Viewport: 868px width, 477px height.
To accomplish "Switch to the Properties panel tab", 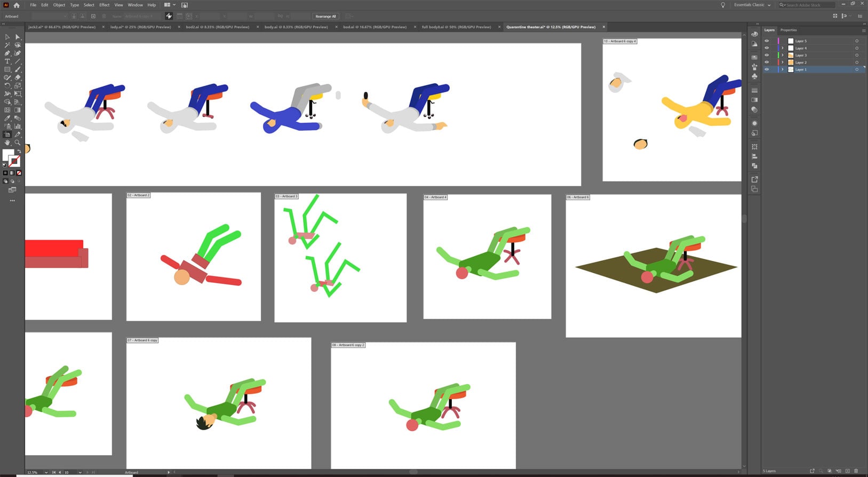I will point(789,30).
